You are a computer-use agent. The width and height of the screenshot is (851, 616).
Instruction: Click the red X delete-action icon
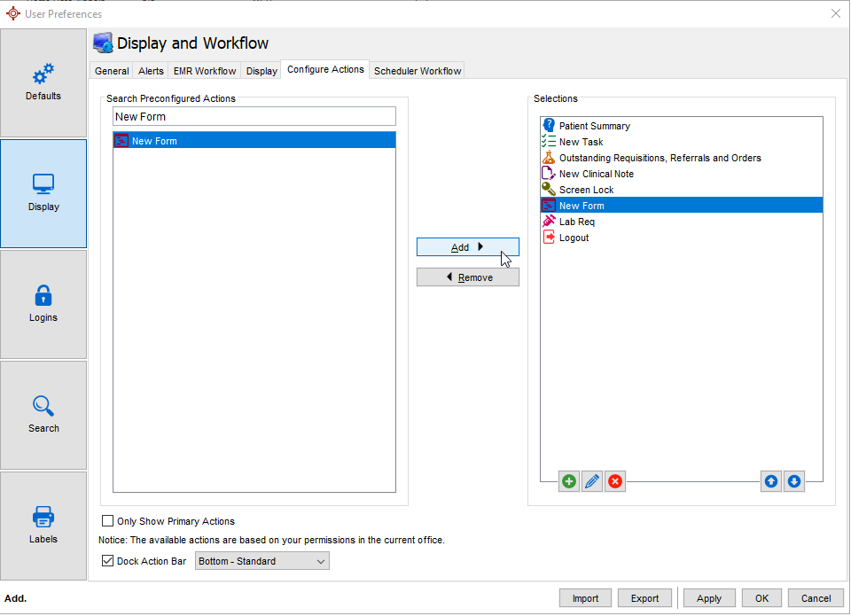[x=615, y=482]
